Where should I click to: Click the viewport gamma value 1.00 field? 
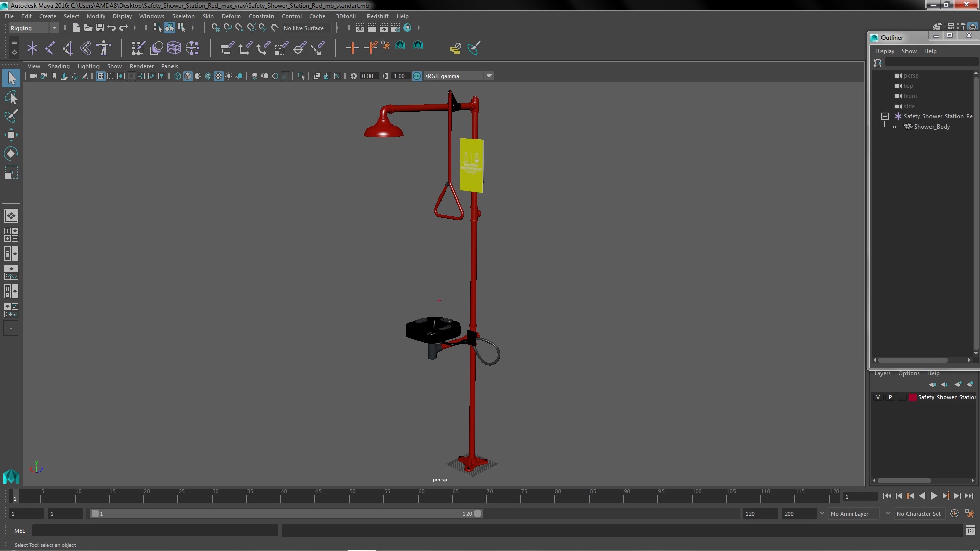401,76
